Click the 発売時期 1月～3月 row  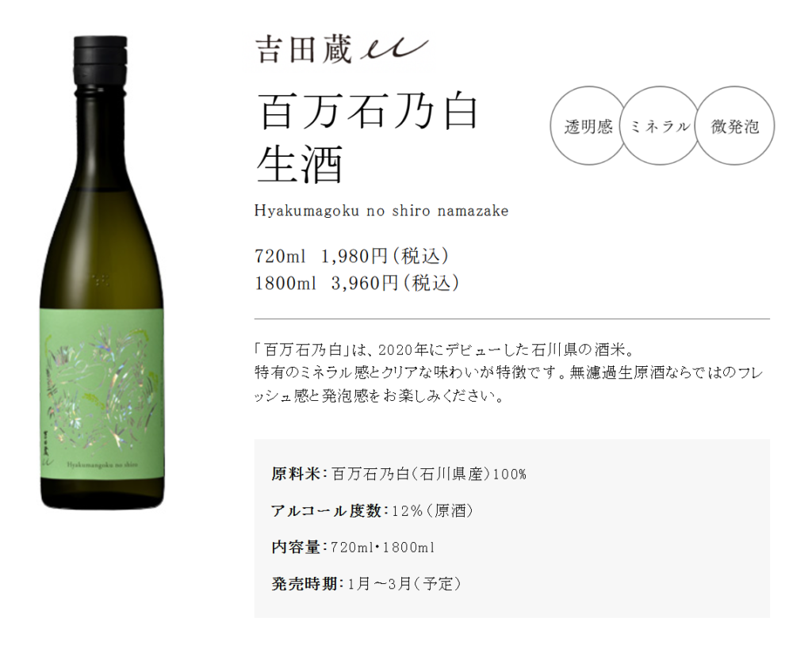pyautogui.click(x=366, y=584)
